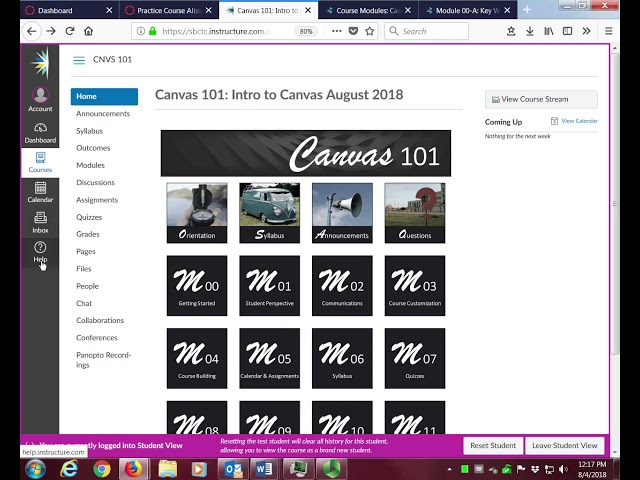Click Reset Student button
This screenshot has height=480, width=640.
tap(493, 445)
